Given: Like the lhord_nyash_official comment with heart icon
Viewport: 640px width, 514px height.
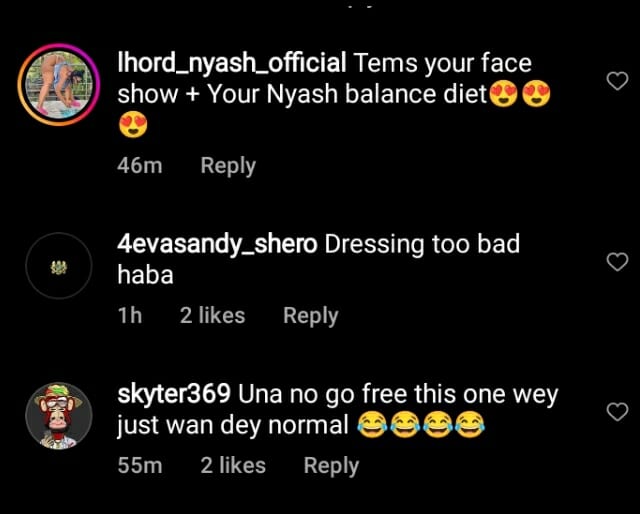Looking at the screenshot, I should point(618,82).
